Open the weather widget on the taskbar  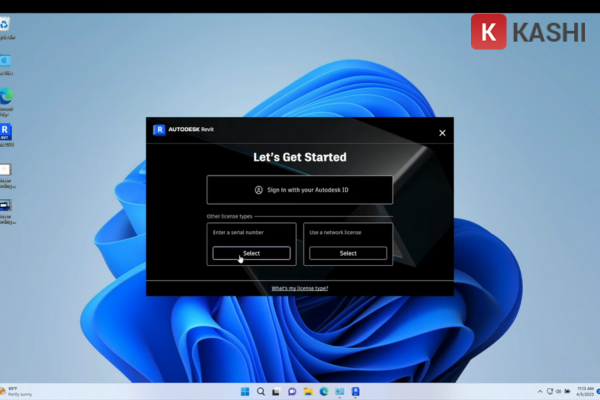[x=16, y=391]
